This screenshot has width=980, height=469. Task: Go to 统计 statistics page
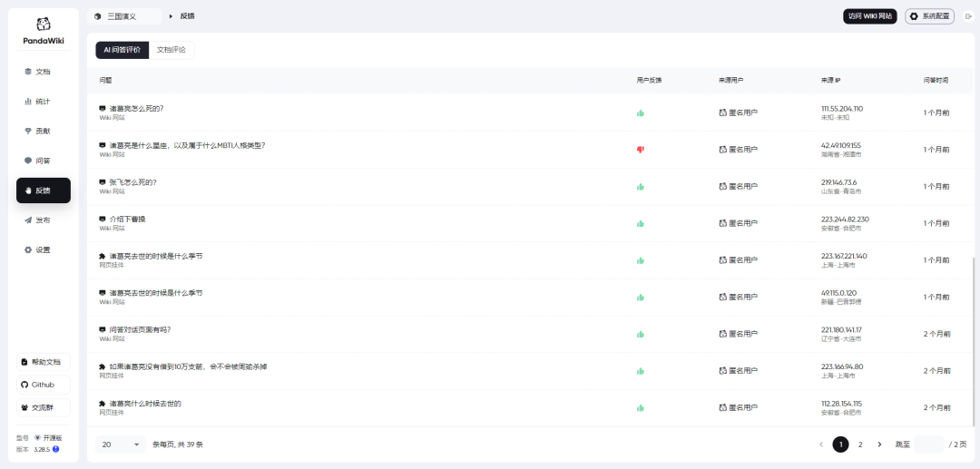tap(43, 102)
